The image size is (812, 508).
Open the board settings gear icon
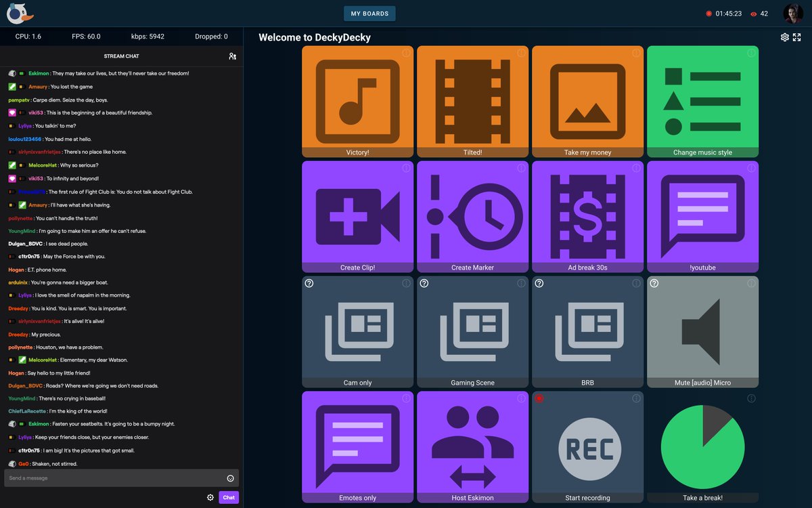tap(785, 37)
